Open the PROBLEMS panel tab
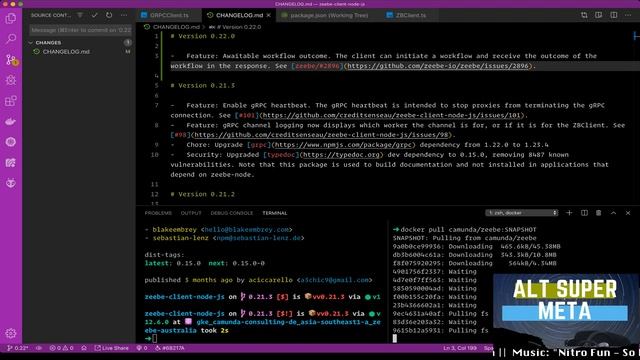This screenshot has height=360, width=640. [158, 213]
